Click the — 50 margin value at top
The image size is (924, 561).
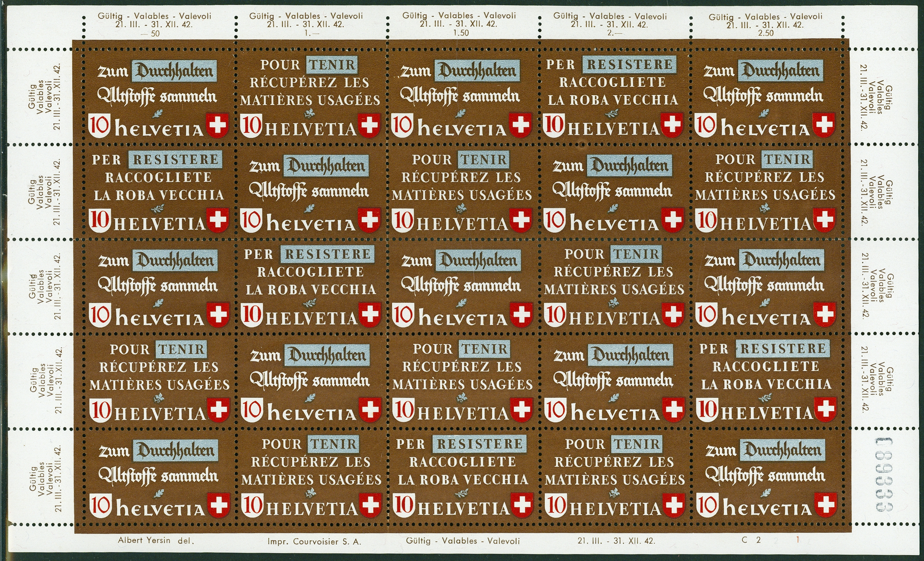pyautogui.click(x=151, y=34)
